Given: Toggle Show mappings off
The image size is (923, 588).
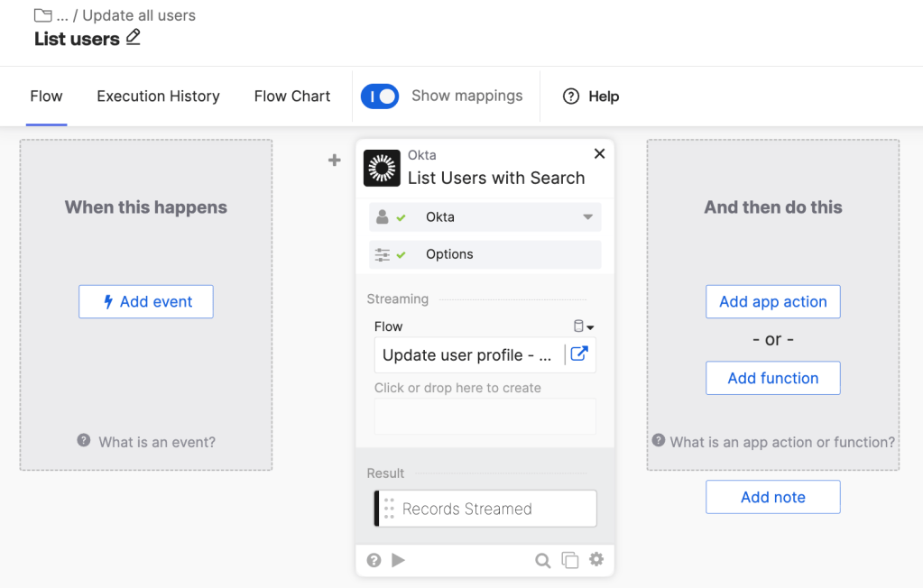Looking at the screenshot, I should pyautogui.click(x=379, y=96).
